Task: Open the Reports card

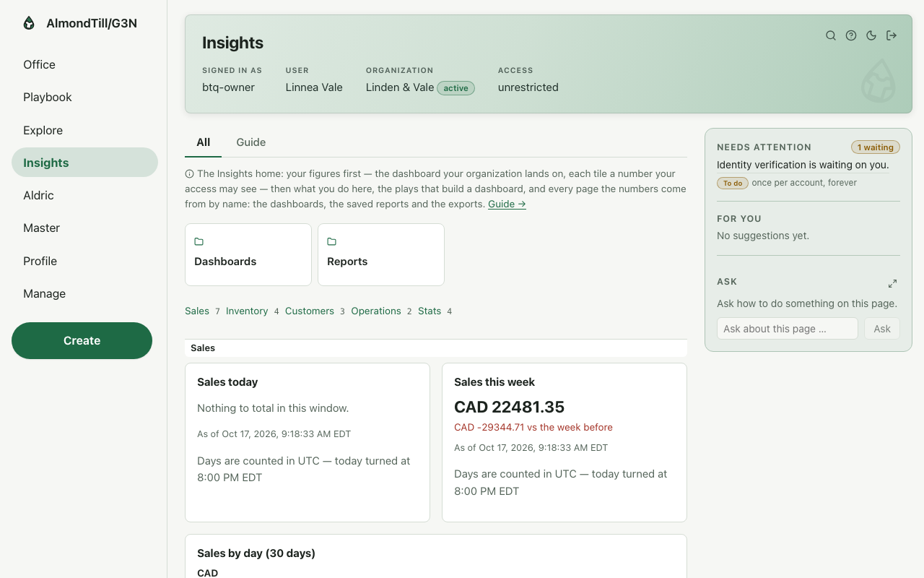Action: 381,254
